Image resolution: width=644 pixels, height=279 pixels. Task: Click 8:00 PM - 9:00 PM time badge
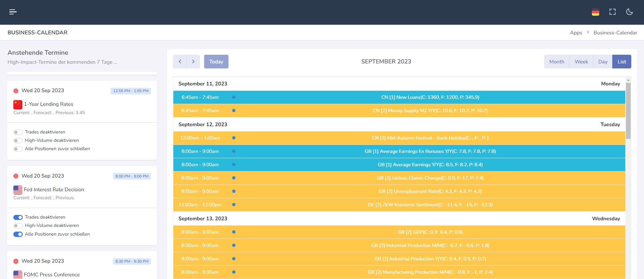pyautogui.click(x=132, y=176)
